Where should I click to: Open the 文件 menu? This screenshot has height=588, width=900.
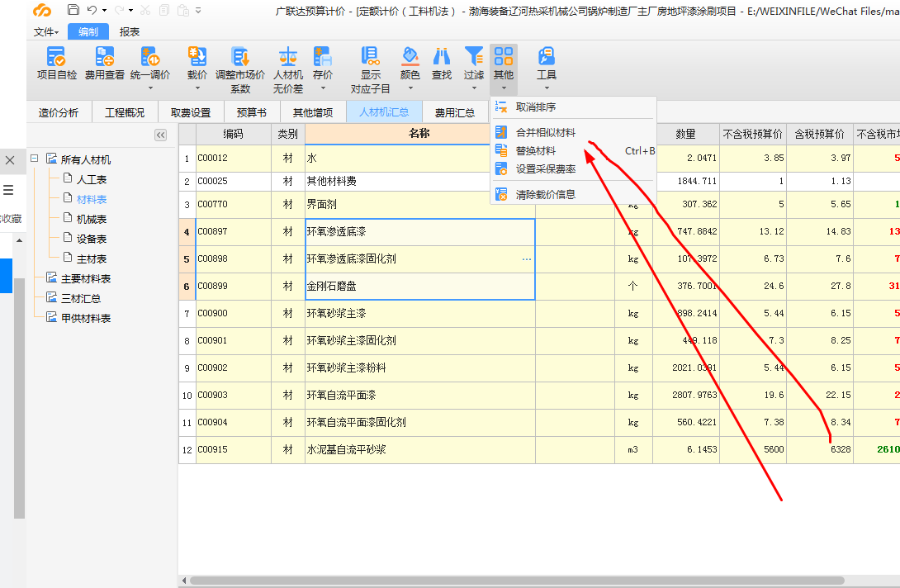pos(46,32)
